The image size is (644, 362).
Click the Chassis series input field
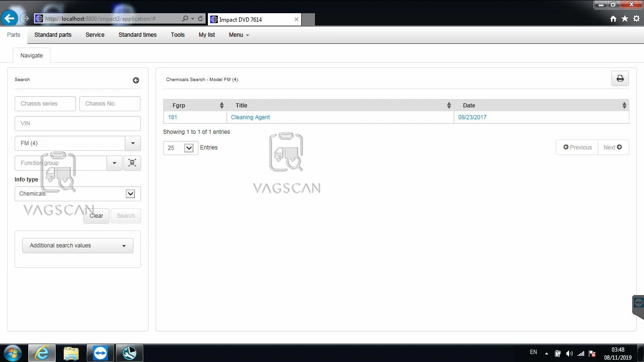tap(45, 104)
